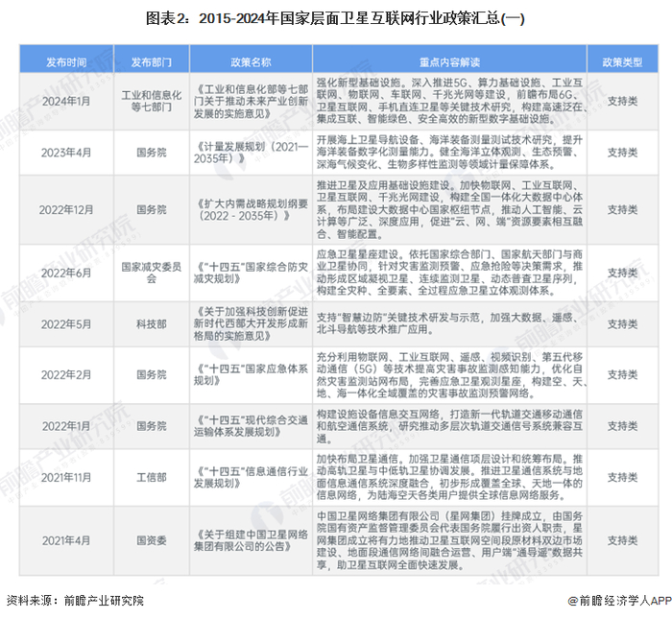Click 支持类 in the 2021年4月 row
The image size is (672, 619).
[x=622, y=540]
